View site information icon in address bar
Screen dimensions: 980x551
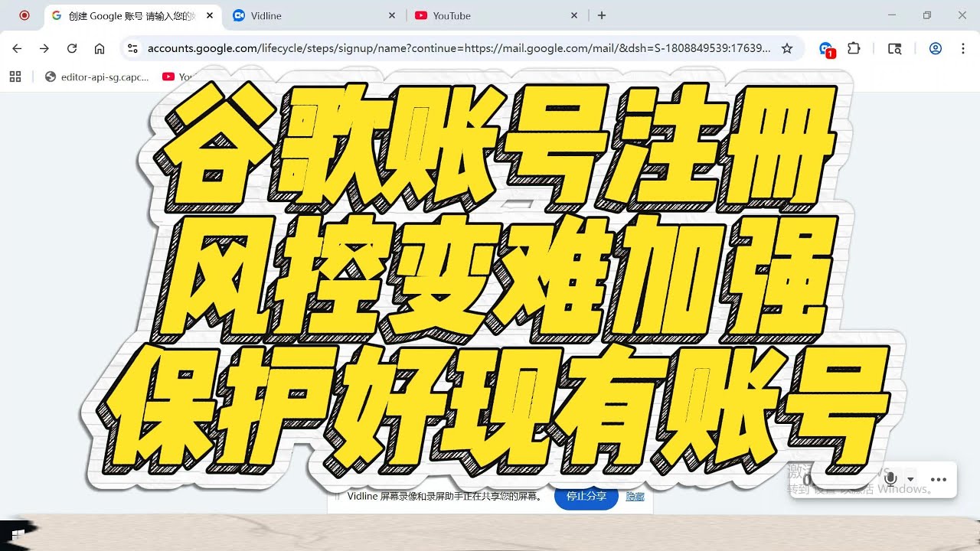pyautogui.click(x=132, y=48)
